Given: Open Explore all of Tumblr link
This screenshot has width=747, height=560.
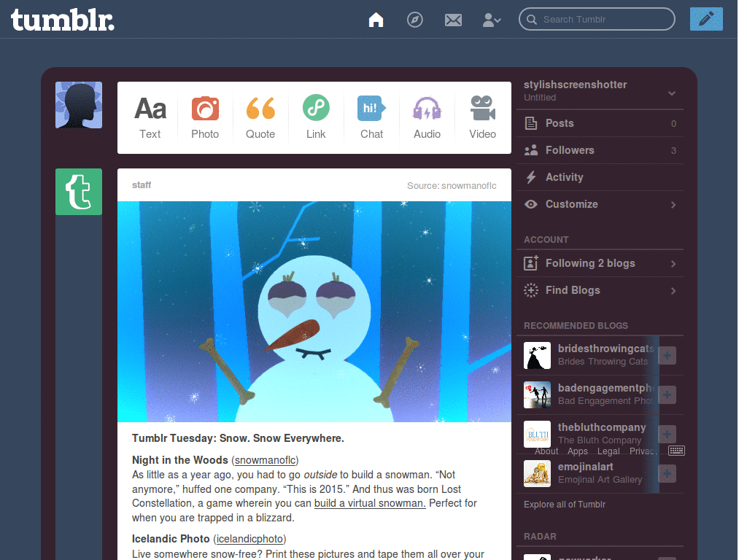Looking at the screenshot, I should click(565, 505).
